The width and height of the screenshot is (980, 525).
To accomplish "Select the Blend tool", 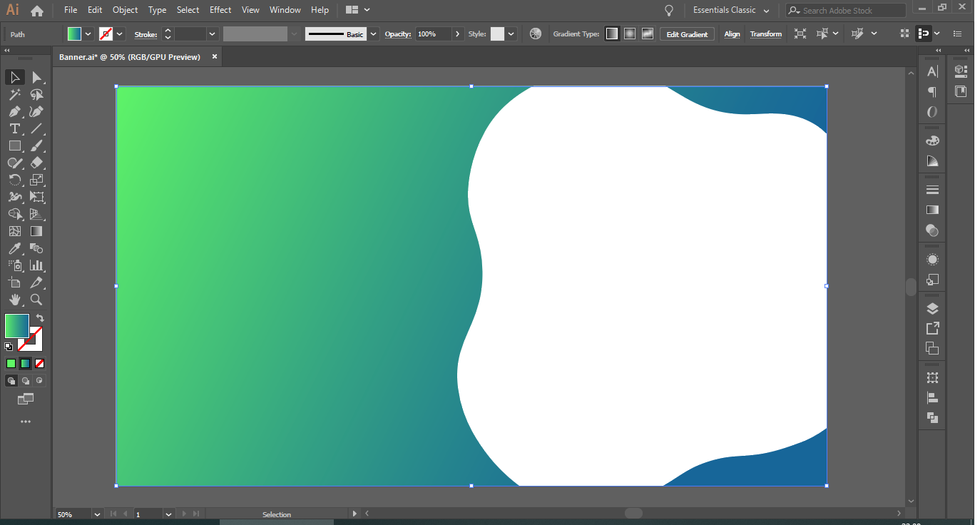I will (x=37, y=248).
